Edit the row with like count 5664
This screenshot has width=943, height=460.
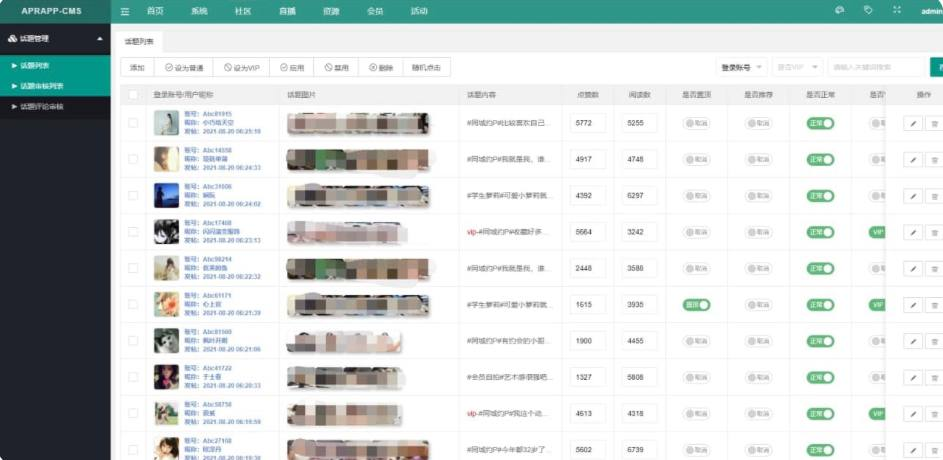point(913,232)
